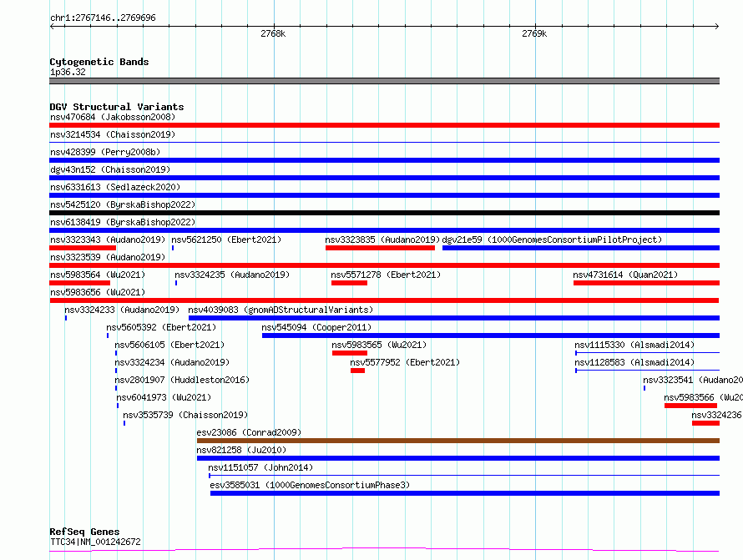The image size is (743, 560).
Task: Click the brown esv23086 variant bar
Action: tap(458, 441)
